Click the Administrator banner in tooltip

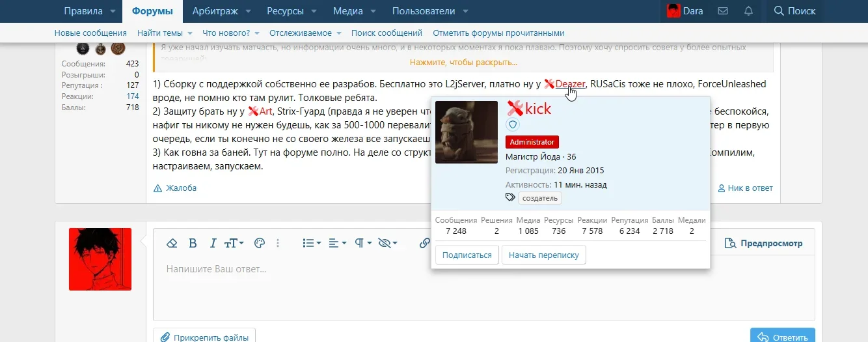pos(532,142)
